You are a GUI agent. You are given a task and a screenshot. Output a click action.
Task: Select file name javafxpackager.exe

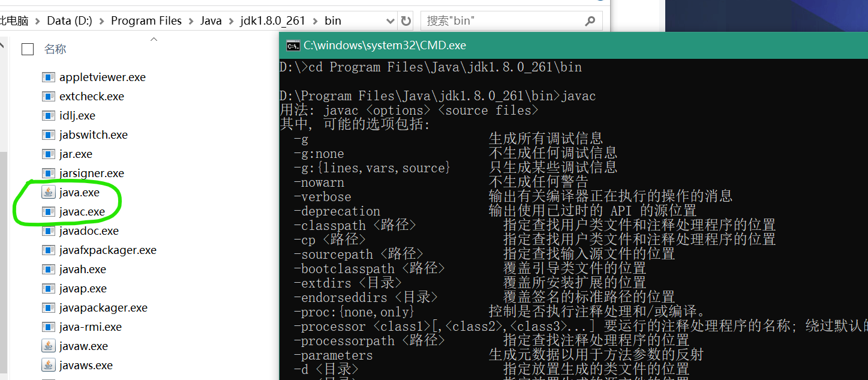108,250
